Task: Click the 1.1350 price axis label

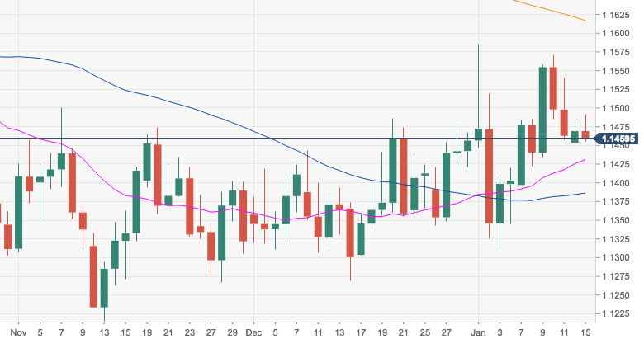Action: [x=616, y=220]
